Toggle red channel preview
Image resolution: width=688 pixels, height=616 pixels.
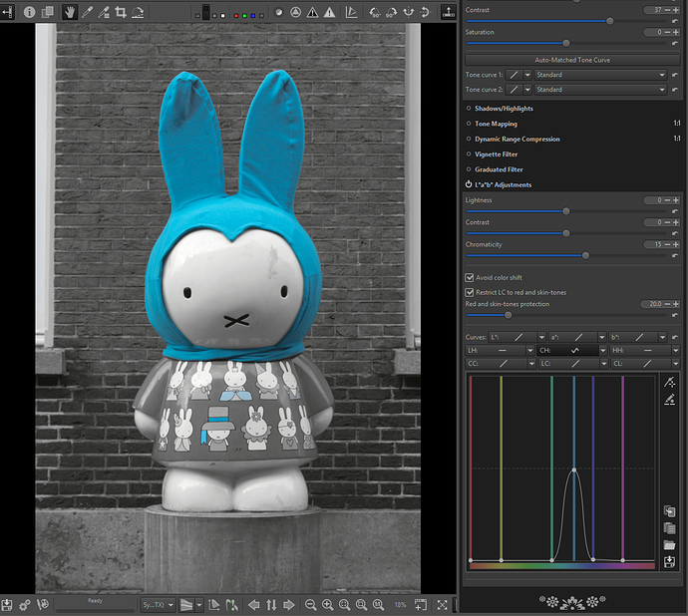pyautogui.click(x=236, y=15)
